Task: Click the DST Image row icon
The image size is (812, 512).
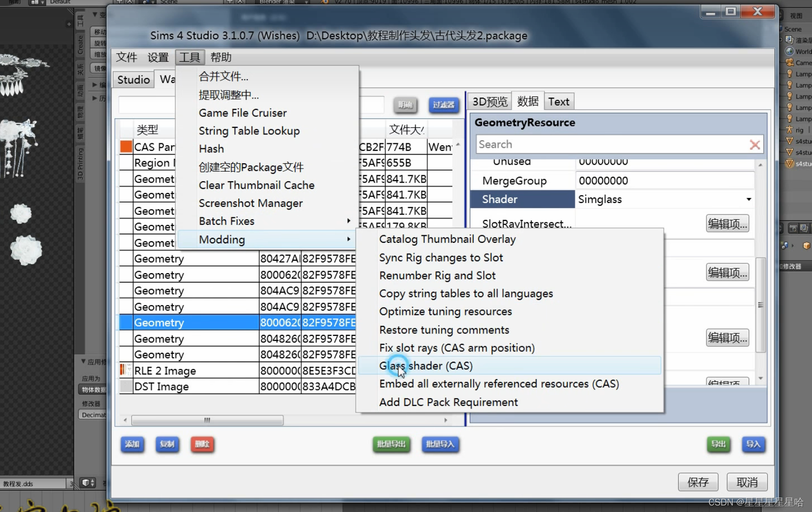Action: 126,386
